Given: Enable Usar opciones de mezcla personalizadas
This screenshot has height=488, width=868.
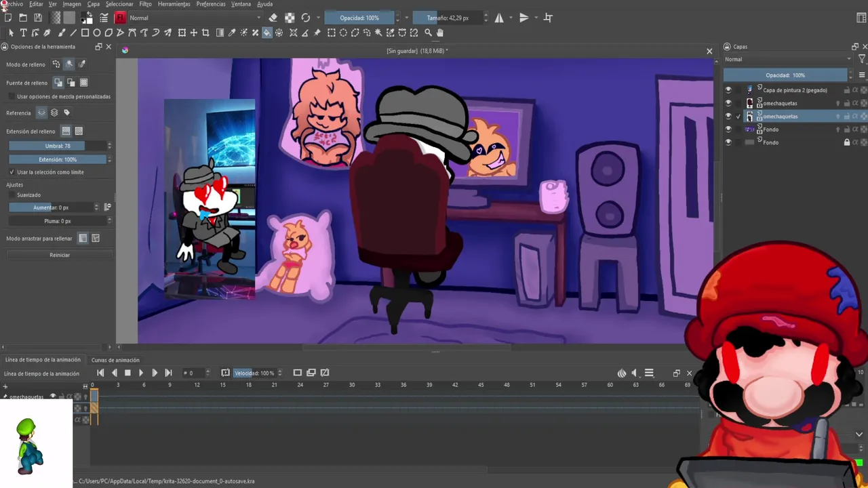Looking at the screenshot, I should pos(11,96).
